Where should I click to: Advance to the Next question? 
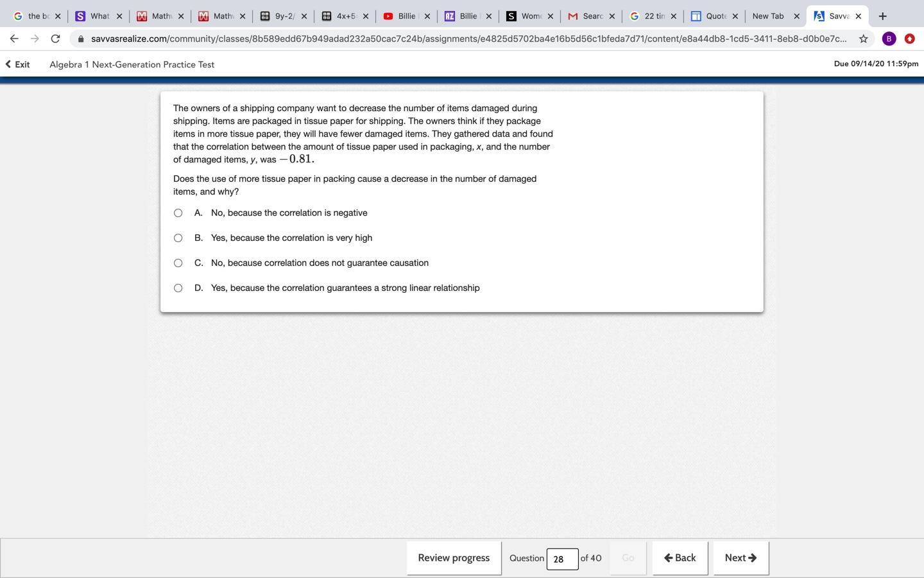(x=740, y=558)
